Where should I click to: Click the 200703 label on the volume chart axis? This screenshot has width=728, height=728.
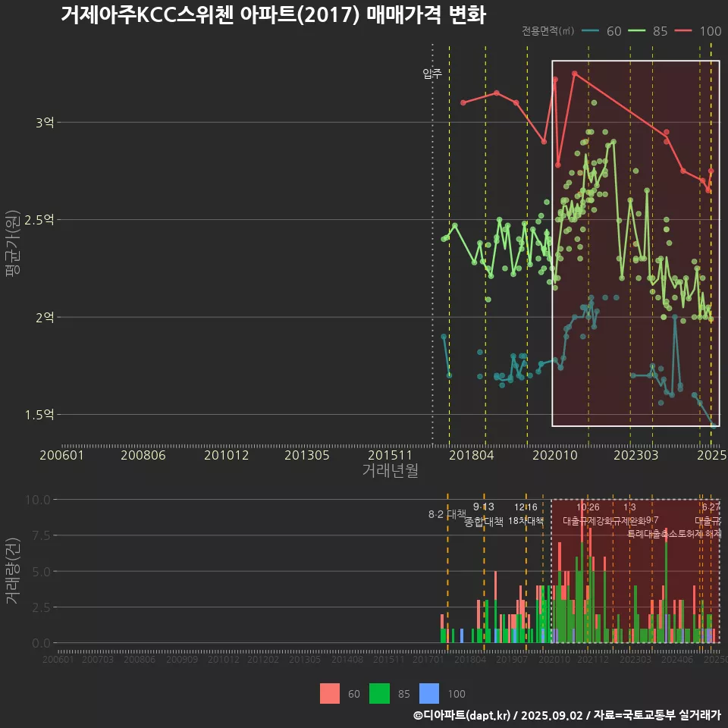click(98, 659)
